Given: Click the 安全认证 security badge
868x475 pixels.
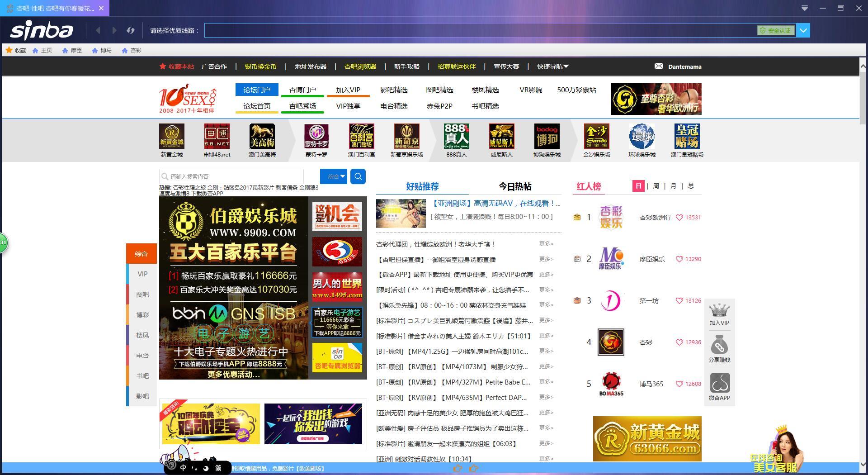Looking at the screenshot, I should pyautogui.click(x=776, y=30).
